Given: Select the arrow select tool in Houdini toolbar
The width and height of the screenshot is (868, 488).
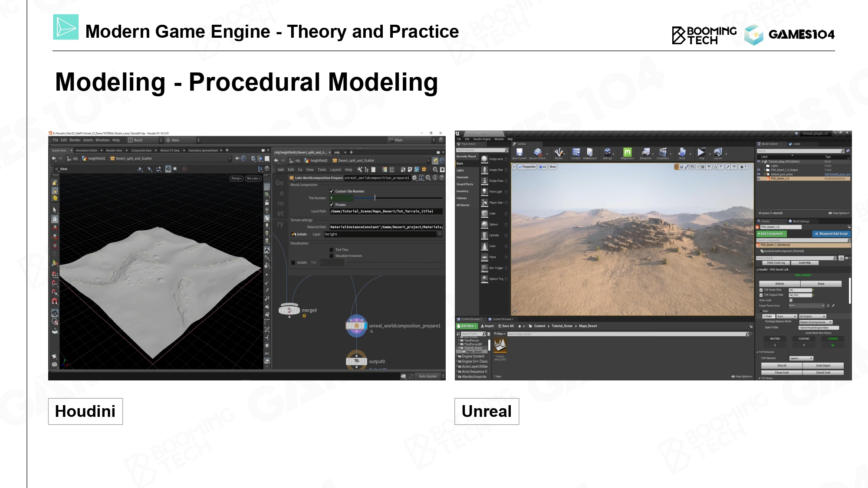Looking at the screenshot, I should tap(55, 210).
